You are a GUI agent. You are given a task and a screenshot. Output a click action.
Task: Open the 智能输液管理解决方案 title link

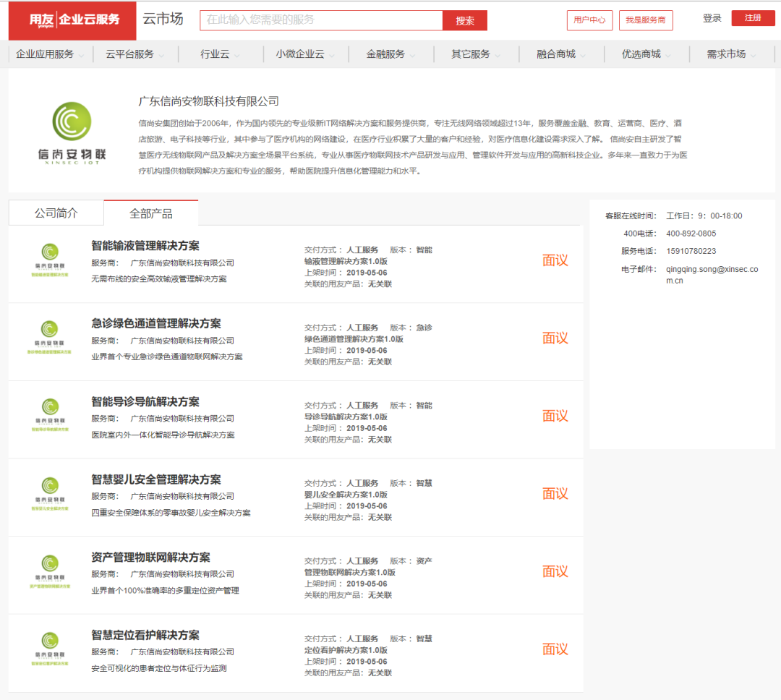pyautogui.click(x=145, y=246)
